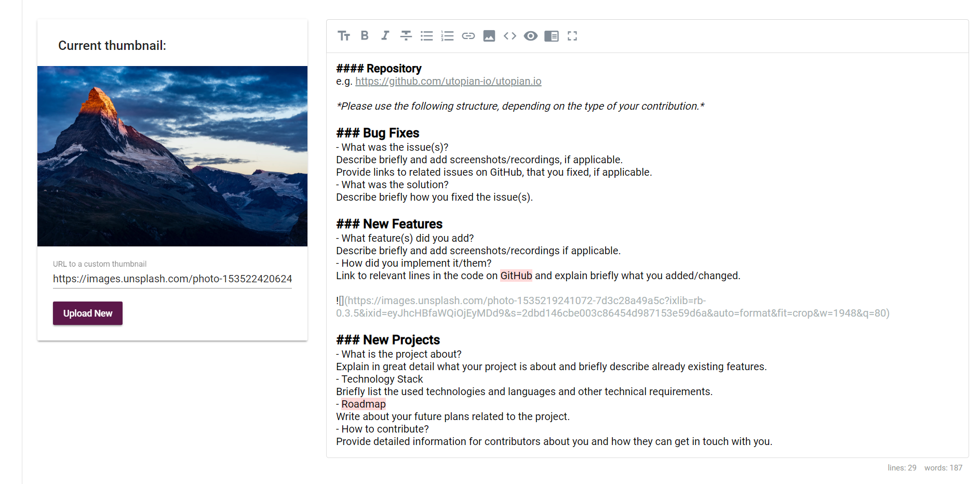The height and width of the screenshot is (484, 980).
Task: Click the 'words: 187' status text
Action: pyautogui.click(x=943, y=468)
